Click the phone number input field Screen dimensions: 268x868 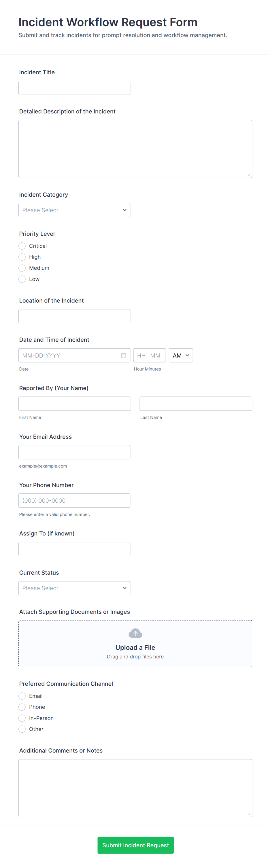coord(74,500)
